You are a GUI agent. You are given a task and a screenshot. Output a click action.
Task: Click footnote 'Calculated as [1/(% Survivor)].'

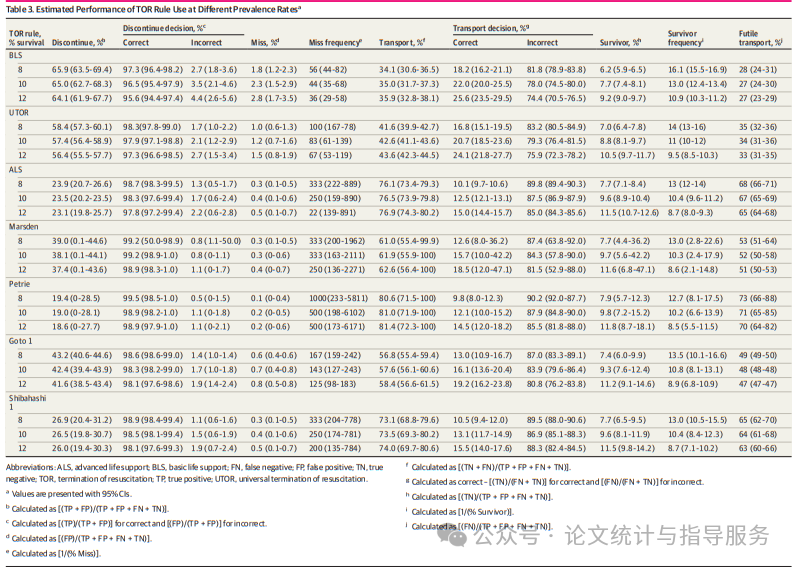(x=462, y=512)
